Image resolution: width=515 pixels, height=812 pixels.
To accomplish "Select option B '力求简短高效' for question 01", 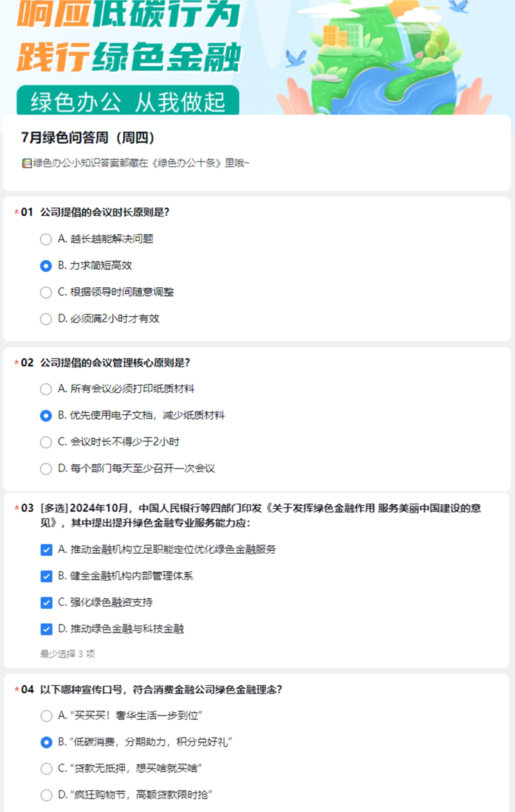I will (x=46, y=265).
